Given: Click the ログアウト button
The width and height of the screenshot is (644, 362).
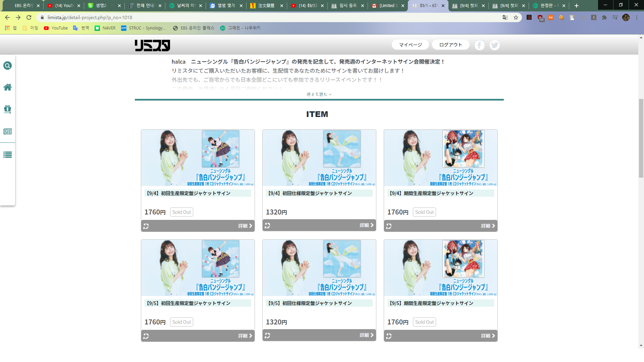Looking at the screenshot, I should click(451, 45).
